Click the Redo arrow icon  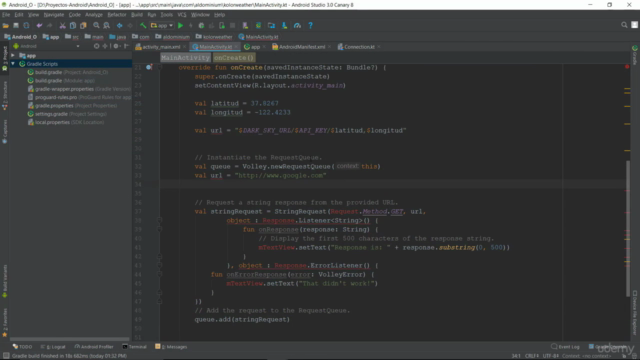click(x=49, y=25)
